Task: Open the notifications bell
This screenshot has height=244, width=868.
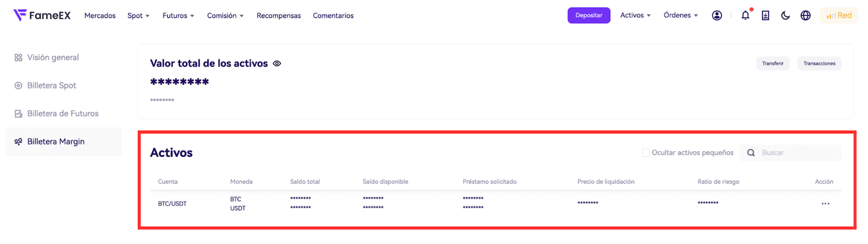Action: click(745, 16)
